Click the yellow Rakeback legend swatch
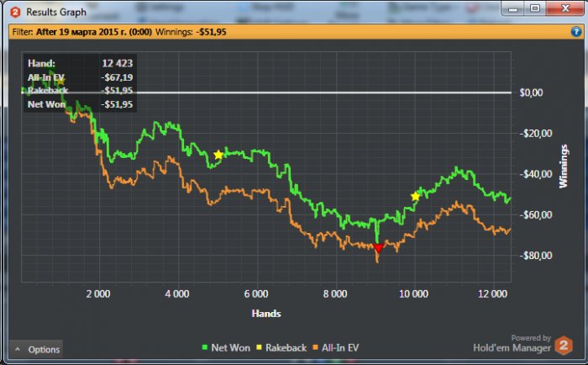 click(259, 347)
